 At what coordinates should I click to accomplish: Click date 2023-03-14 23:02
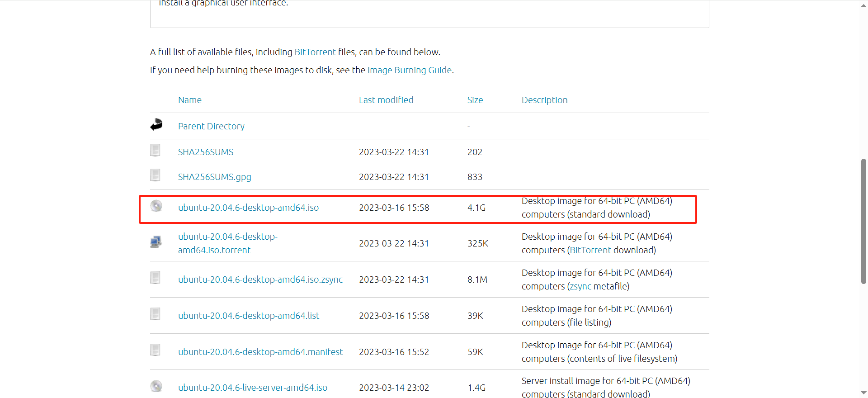394,388
